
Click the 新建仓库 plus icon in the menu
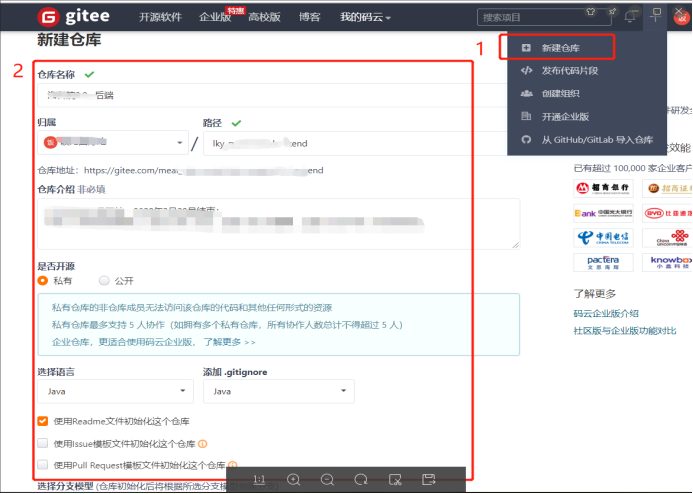[x=526, y=48]
